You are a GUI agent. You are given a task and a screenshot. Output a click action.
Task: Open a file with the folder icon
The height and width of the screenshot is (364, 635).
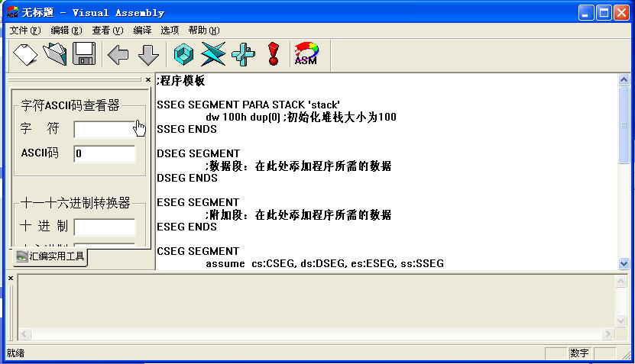coord(55,54)
